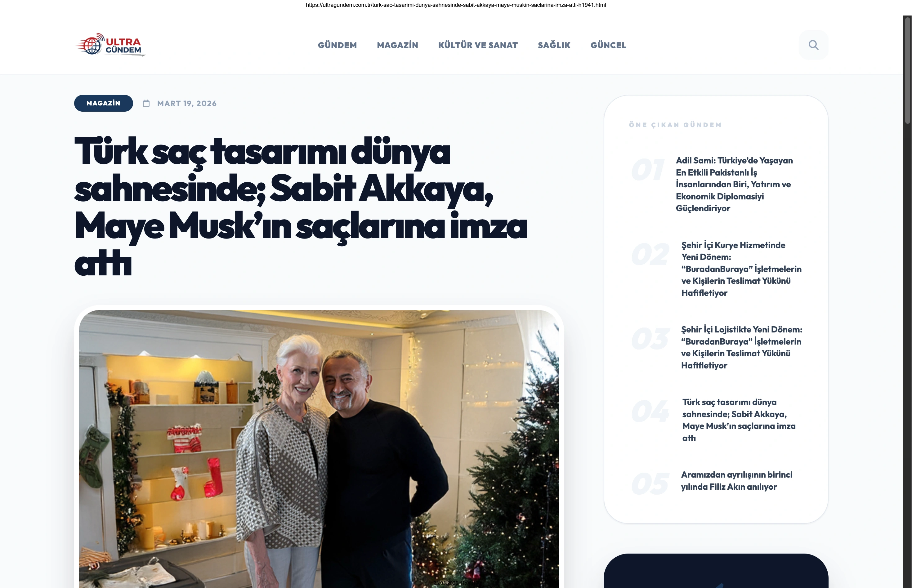This screenshot has width=912, height=588.
Task: Open the Şehir İçi Lojistikte Yeni Dönem article
Action: 742,347
